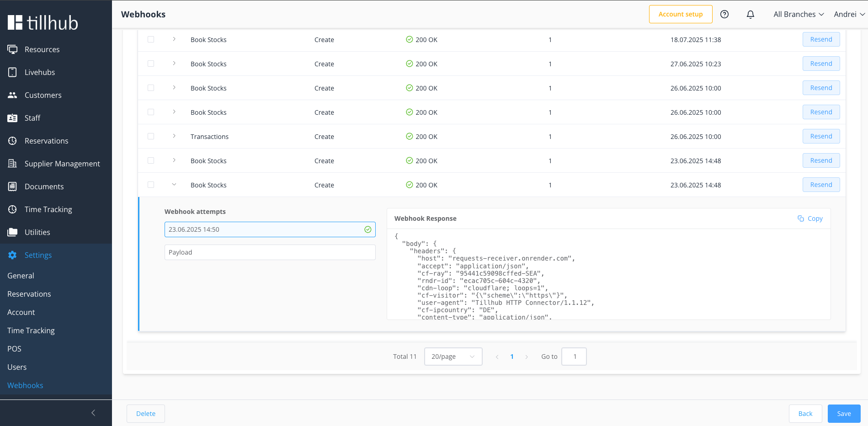The width and height of the screenshot is (868, 426).
Task: Click success check icon in attempt 23.06.2025 14:50
Action: tap(368, 229)
